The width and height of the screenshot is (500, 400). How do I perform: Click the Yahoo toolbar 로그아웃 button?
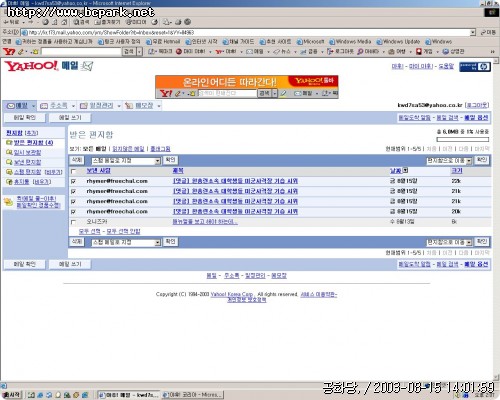tap(340, 52)
